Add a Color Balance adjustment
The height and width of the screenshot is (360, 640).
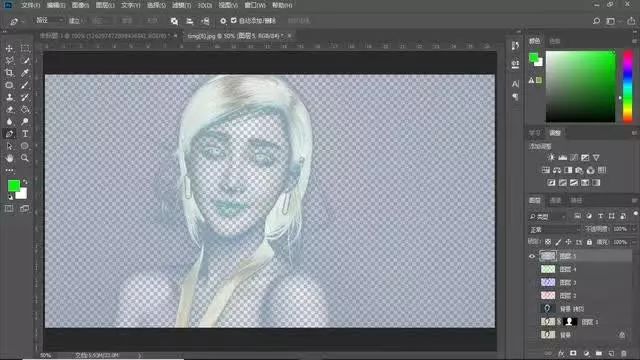557,170
